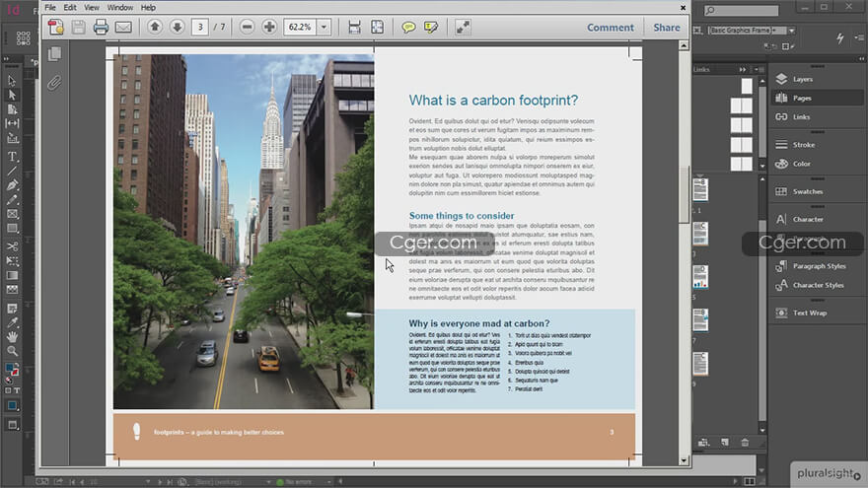Open the Color panel
This screenshot has height=488, width=868.
(817, 164)
